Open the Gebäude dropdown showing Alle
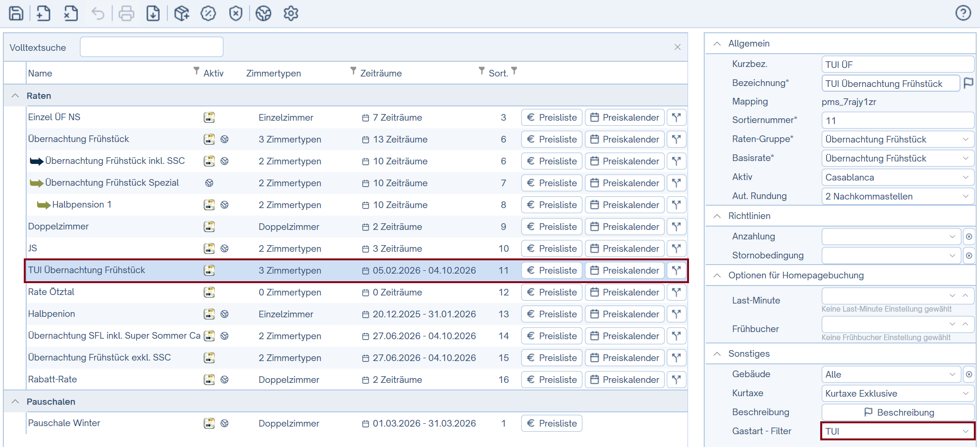Screen dimensions: 980x447 pyautogui.click(x=891, y=374)
